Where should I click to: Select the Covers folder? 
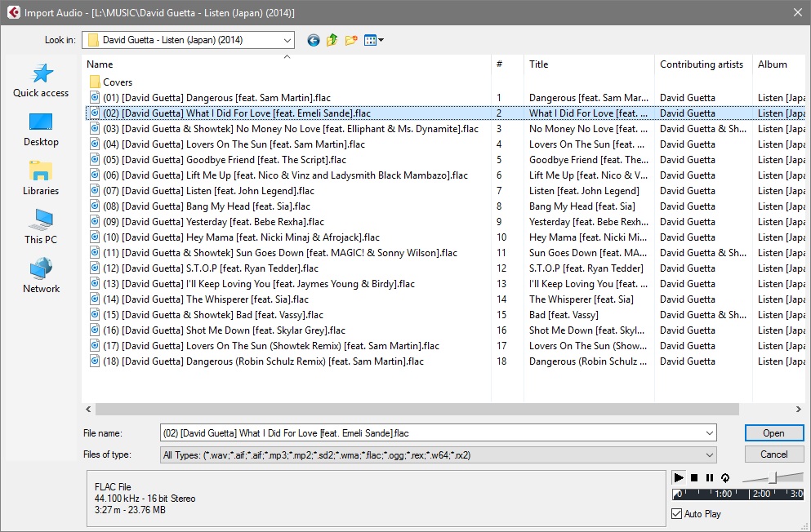111,82
